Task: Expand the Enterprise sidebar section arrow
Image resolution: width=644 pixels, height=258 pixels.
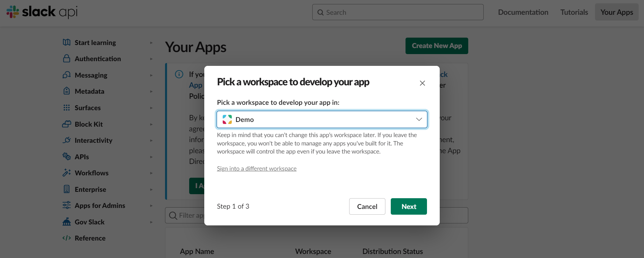Action: click(x=151, y=189)
